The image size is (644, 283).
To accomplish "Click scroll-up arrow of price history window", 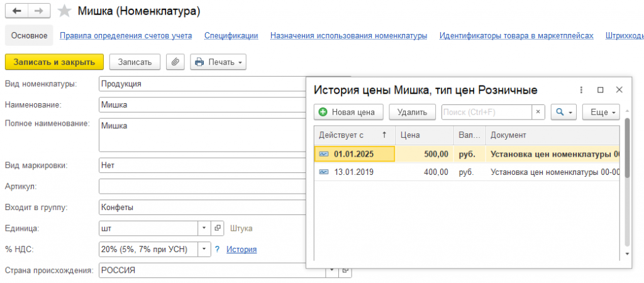I will click(x=627, y=111).
